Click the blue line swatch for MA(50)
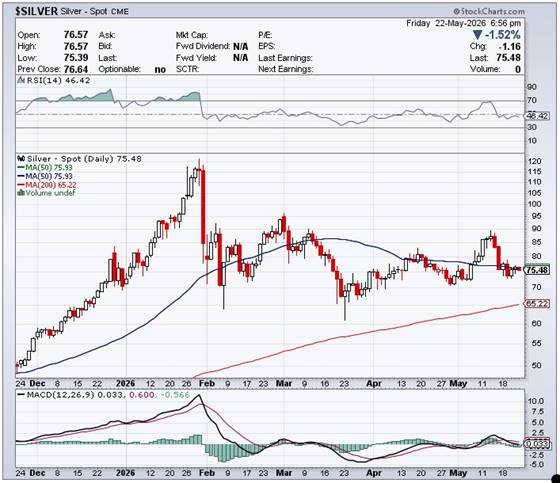The height and width of the screenshot is (483, 560). tap(21, 176)
